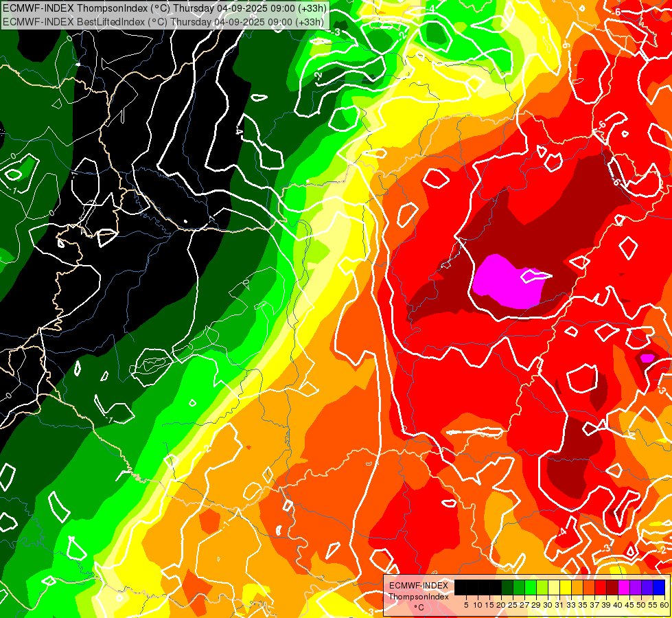Click the dark green 20–25 legend swatch

(507, 587)
